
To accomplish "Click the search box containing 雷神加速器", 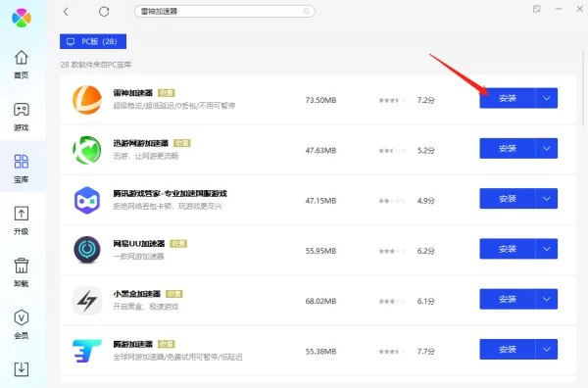I will coord(224,12).
